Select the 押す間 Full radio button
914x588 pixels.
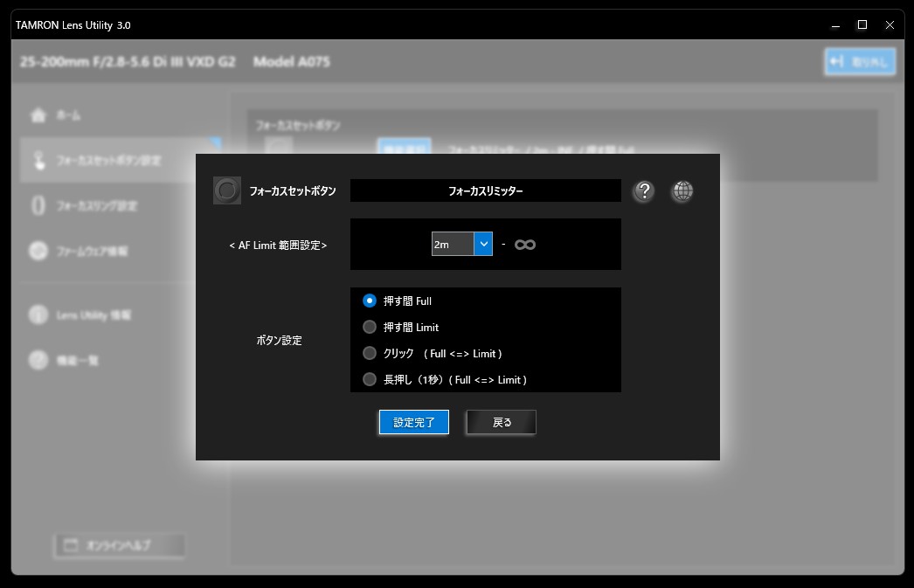point(370,301)
